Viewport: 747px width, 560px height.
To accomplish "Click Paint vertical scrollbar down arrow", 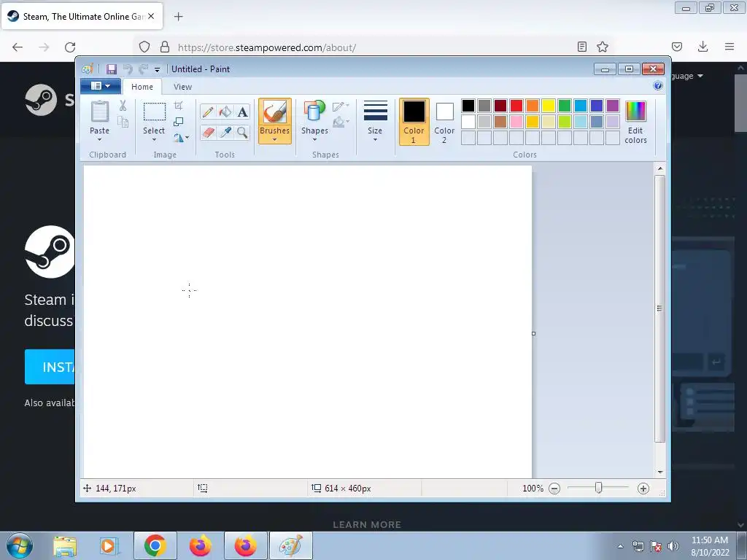I will pos(660,472).
